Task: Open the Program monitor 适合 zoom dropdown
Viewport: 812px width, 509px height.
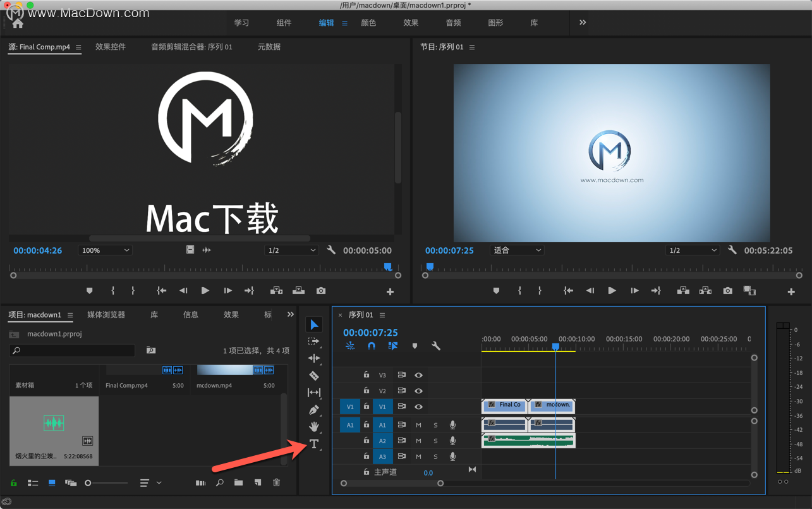Action: 516,250
